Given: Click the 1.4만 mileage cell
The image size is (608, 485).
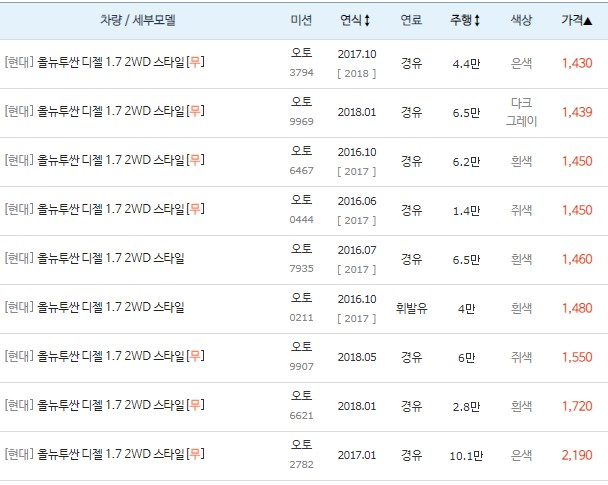Looking at the screenshot, I should tap(466, 211).
